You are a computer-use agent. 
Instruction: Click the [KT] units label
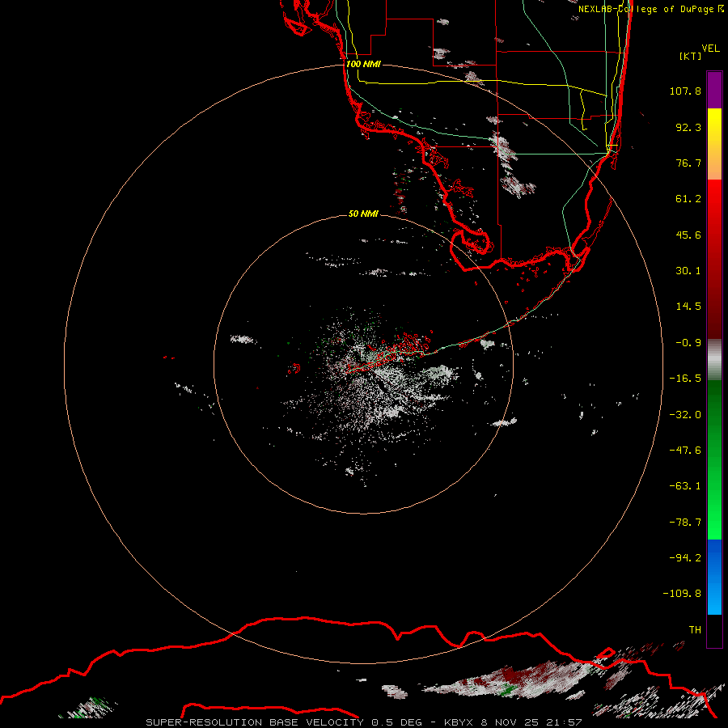click(x=691, y=56)
